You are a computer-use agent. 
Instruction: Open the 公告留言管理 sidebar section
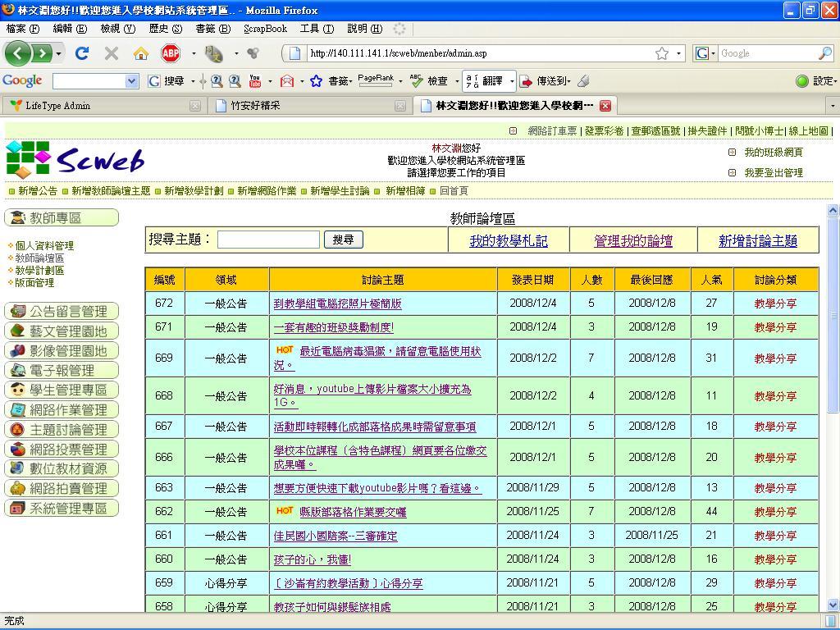[62, 311]
